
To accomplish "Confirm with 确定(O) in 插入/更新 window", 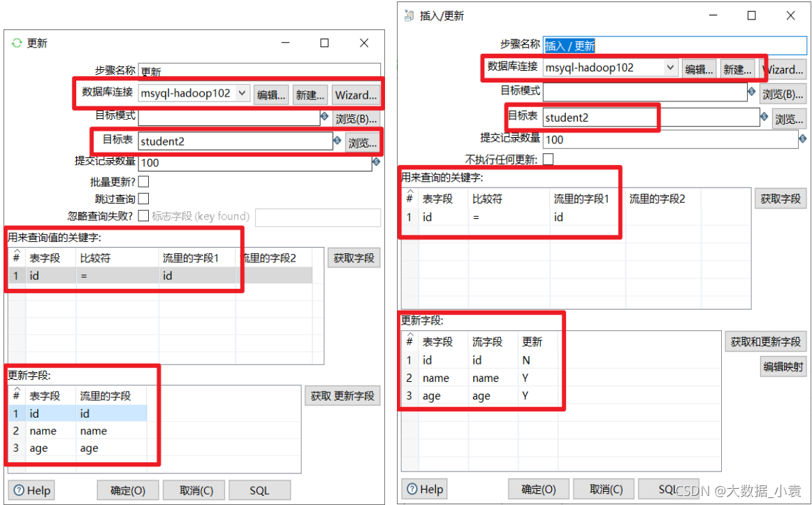I will click(x=539, y=489).
